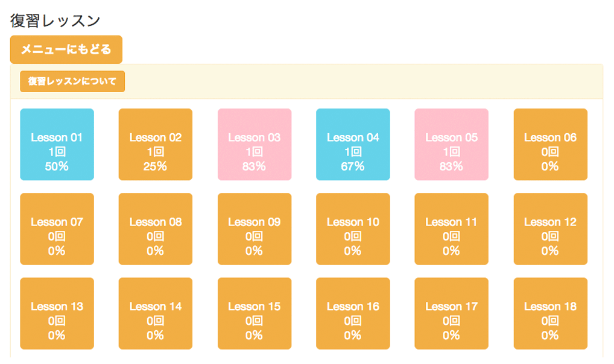Screen dimensions: 614x364
Task: Open the Lesson 01 tile
Action: pyautogui.click(x=57, y=145)
